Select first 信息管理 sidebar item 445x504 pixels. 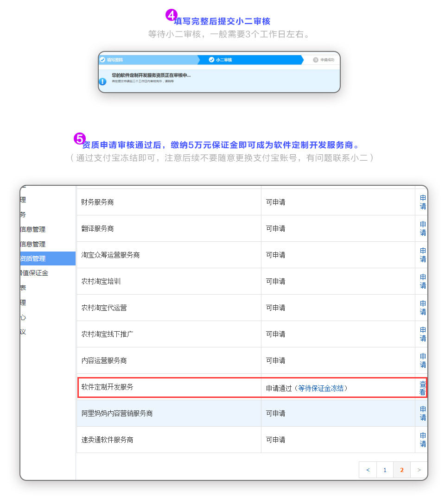[x=33, y=229]
